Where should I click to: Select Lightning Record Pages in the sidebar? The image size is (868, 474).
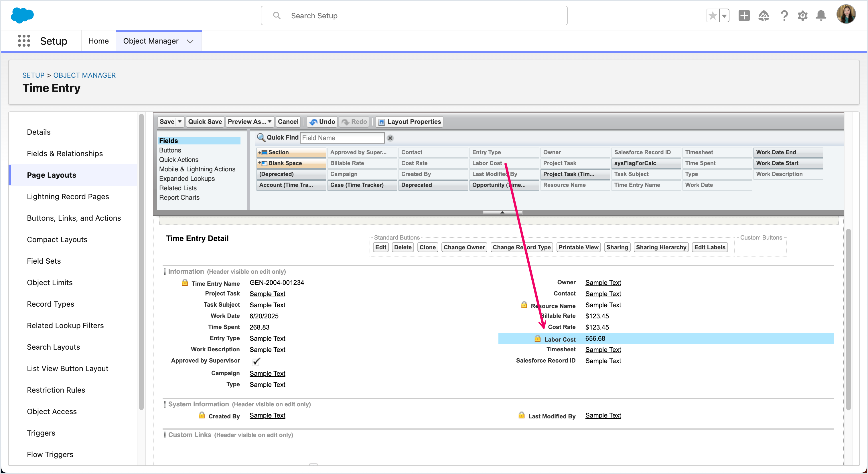coord(68,196)
